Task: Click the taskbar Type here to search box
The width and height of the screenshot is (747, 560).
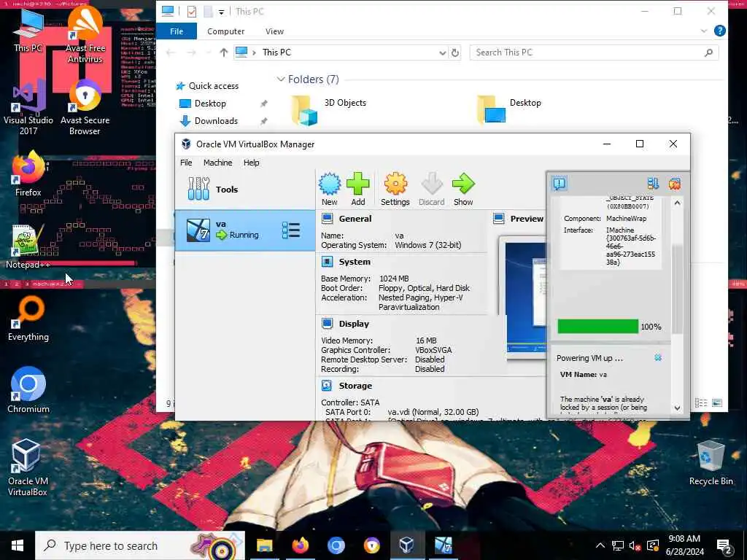Action: [x=140, y=545]
